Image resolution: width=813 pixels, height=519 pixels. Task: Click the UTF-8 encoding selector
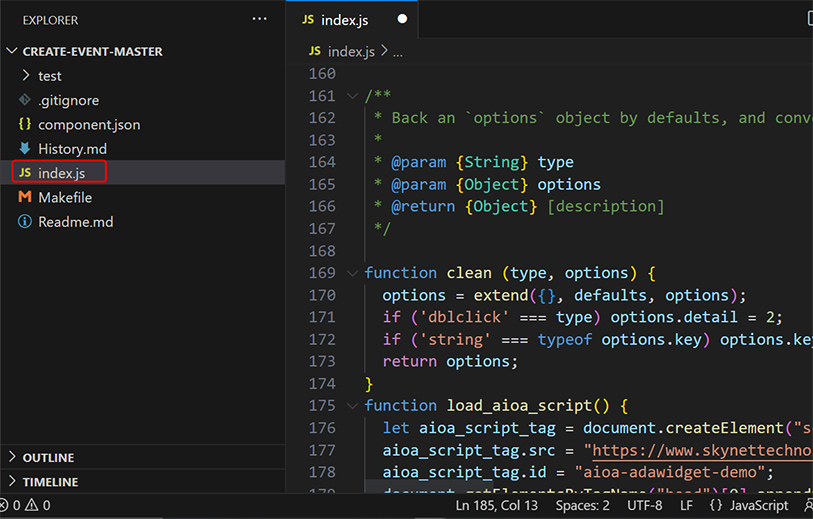pyautogui.click(x=644, y=506)
